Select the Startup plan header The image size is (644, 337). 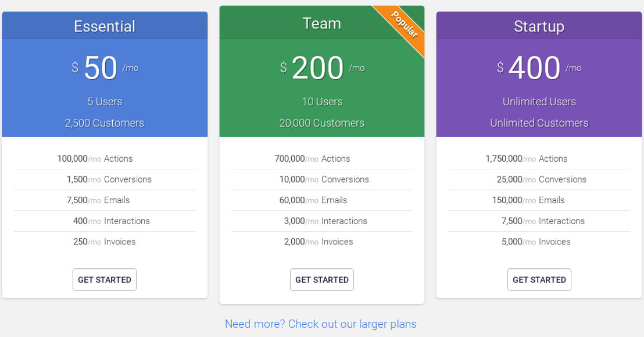click(539, 26)
